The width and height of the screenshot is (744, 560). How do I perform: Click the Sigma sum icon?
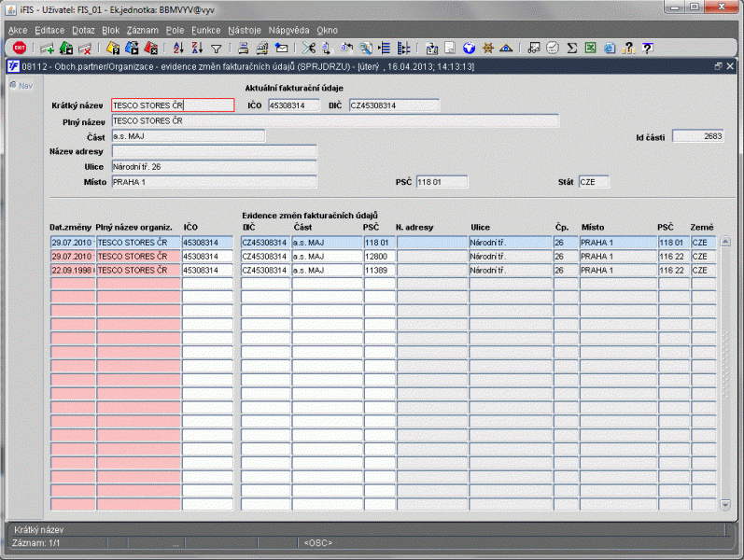pos(571,48)
